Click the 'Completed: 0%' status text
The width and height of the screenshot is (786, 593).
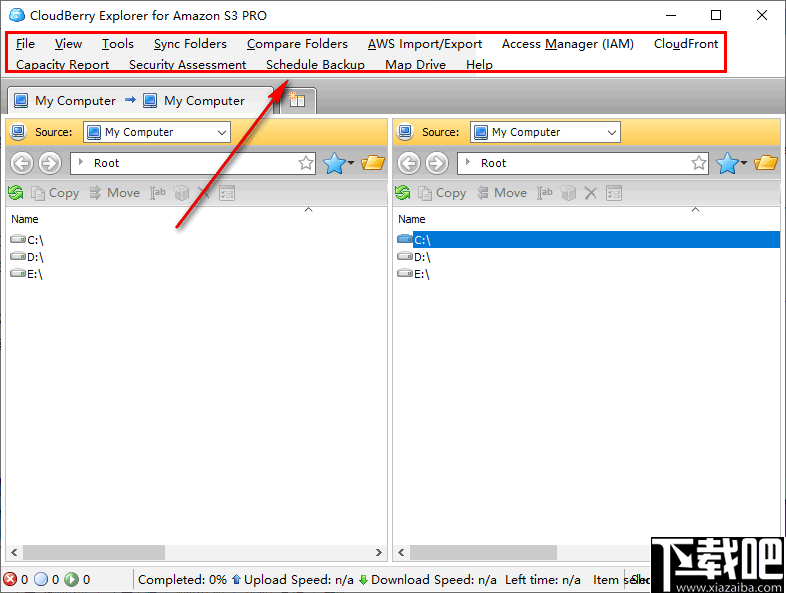182,580
